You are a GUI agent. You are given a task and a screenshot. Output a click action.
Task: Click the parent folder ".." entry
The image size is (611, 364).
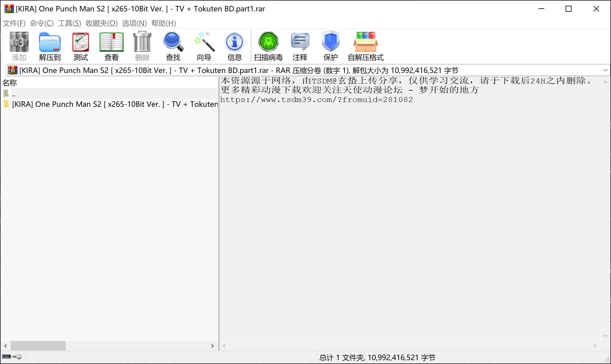tap(13, 94)
